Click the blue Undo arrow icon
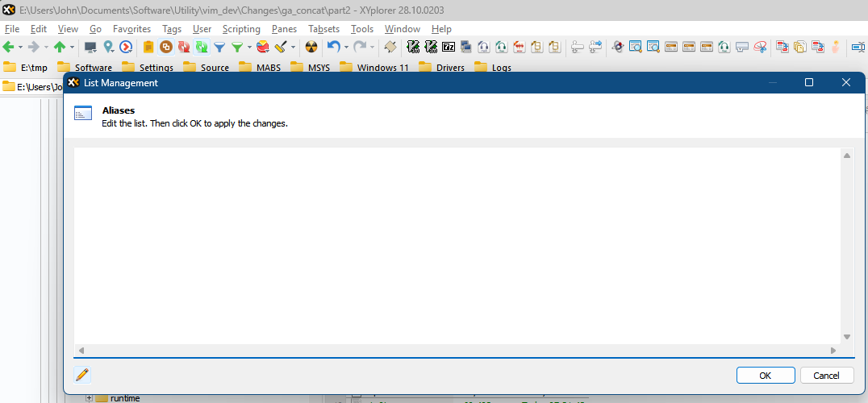 [x=333, y=48]
